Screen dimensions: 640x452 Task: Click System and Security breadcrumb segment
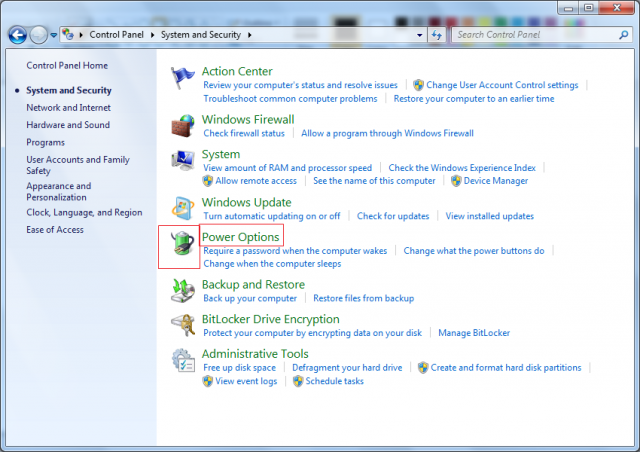coord(201,35)
